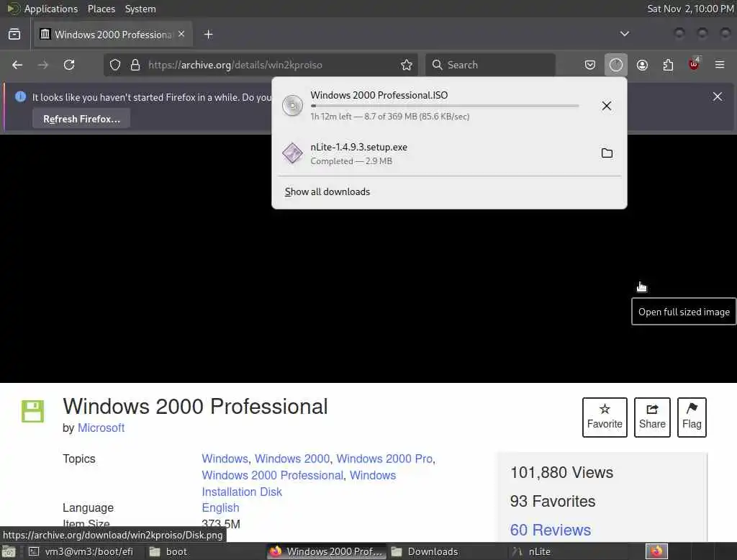The width and height of the screenshot is (737, 560).
Task: Open Show all downloads
Action: 327,192
